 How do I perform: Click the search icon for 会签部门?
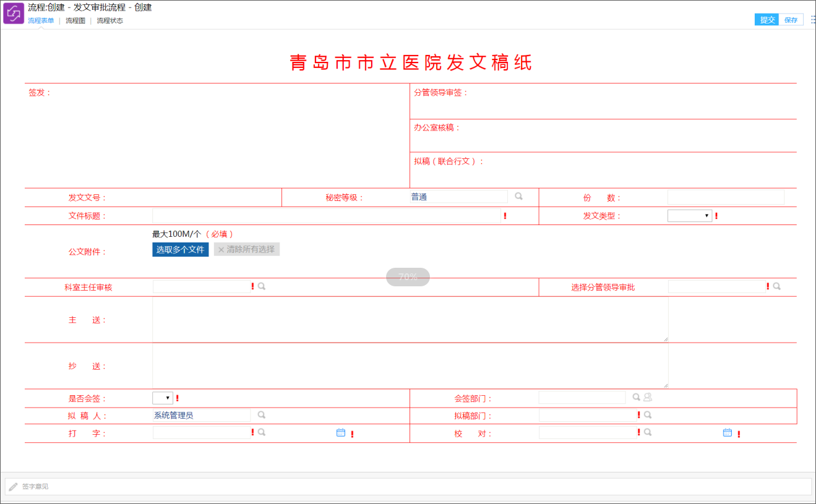click(x=636, y=397)
